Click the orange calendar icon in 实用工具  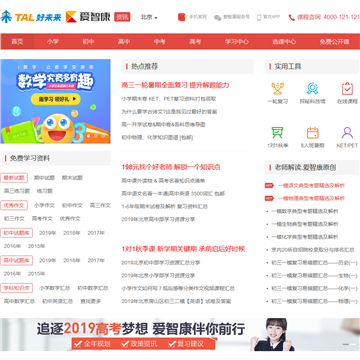[312, 133]
